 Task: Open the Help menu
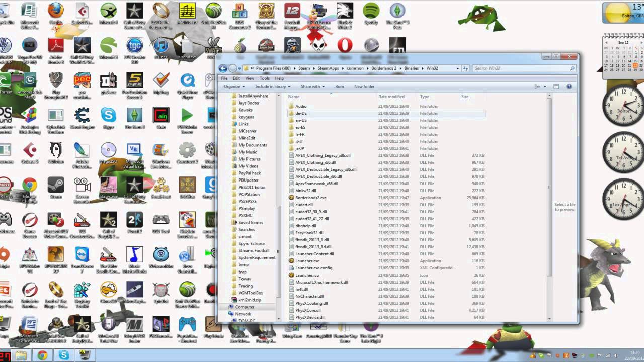point(279,78)
